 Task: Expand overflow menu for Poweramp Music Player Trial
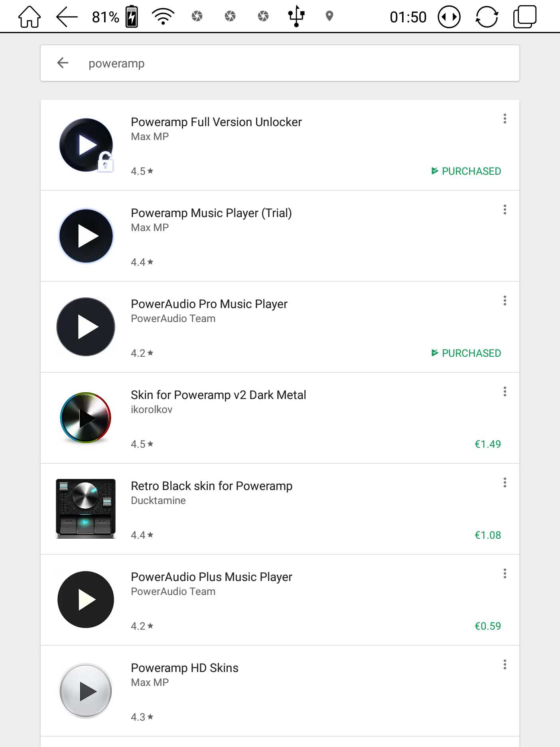505,209
